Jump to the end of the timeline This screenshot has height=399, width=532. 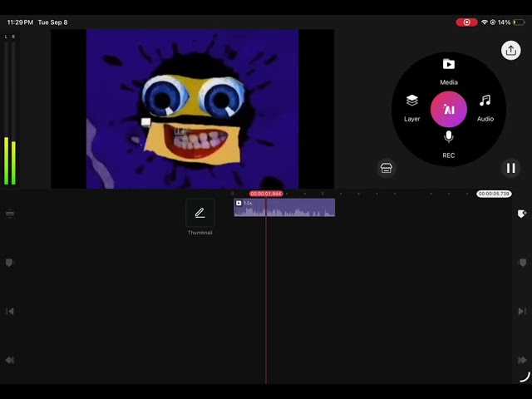522,311
